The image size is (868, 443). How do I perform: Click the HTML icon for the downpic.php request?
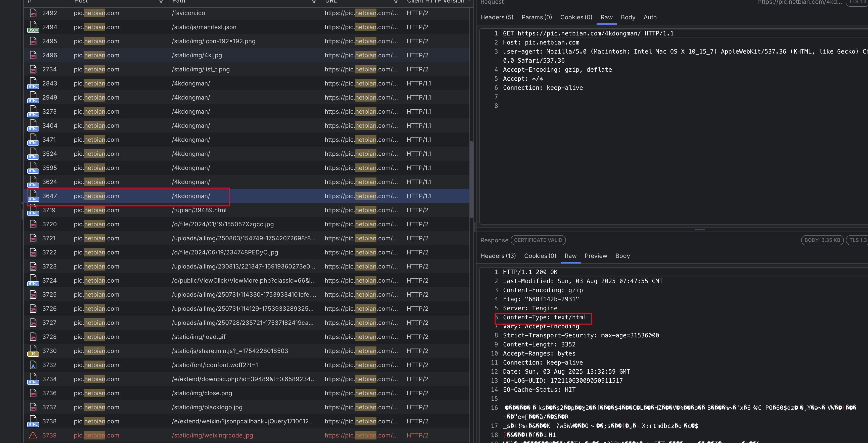coord(33,379)
